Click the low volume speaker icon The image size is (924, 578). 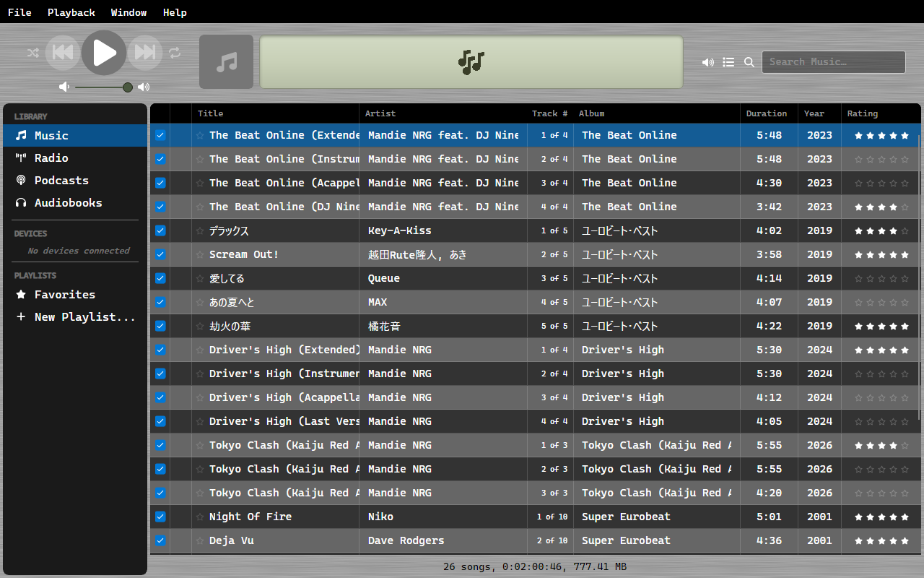(x=64, y=87)
